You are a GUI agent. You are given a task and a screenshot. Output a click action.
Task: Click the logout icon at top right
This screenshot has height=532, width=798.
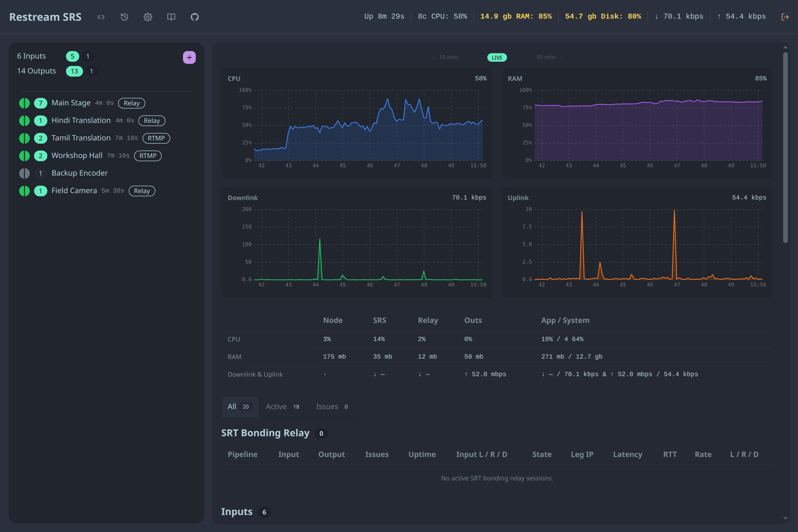[x=785, y=17]
